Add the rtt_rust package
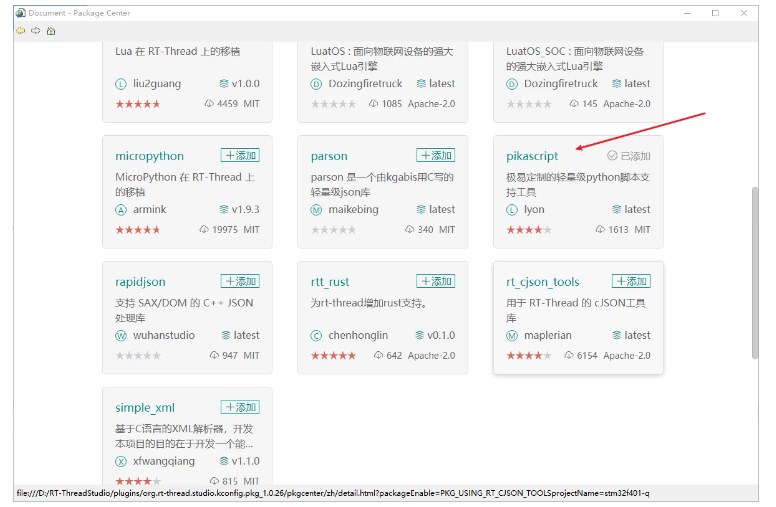 pos(436,281)
